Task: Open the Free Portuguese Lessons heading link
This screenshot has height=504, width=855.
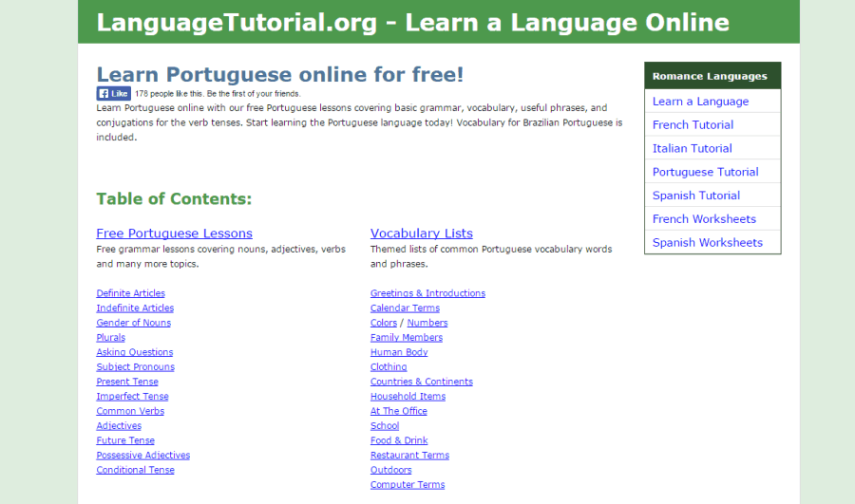Action: [175, 233]
